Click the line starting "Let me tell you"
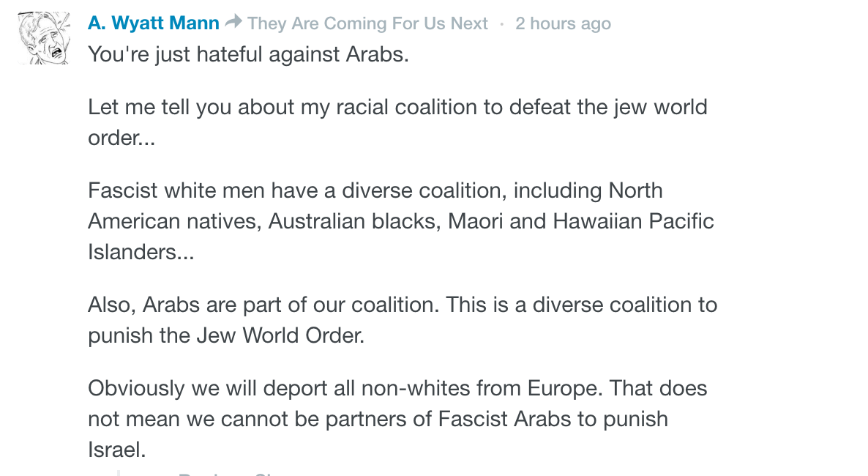 click(x=397, y=107)
